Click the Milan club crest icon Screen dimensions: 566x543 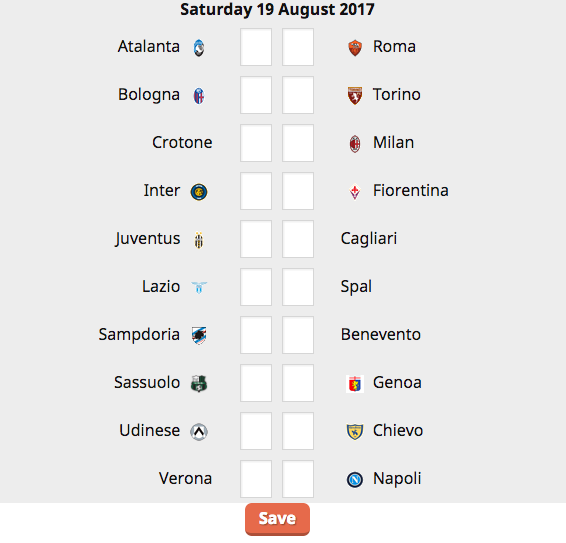pyautogui.click(x=355, y=144)
